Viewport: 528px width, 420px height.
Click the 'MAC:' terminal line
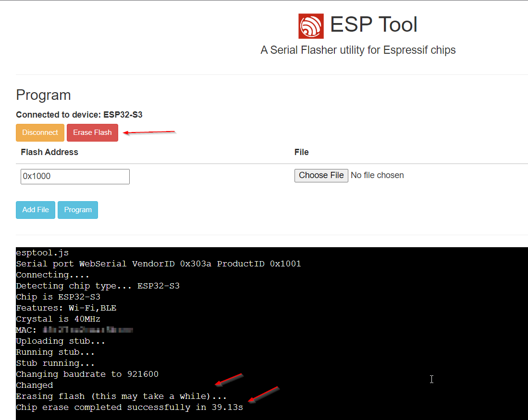[74, 330]
